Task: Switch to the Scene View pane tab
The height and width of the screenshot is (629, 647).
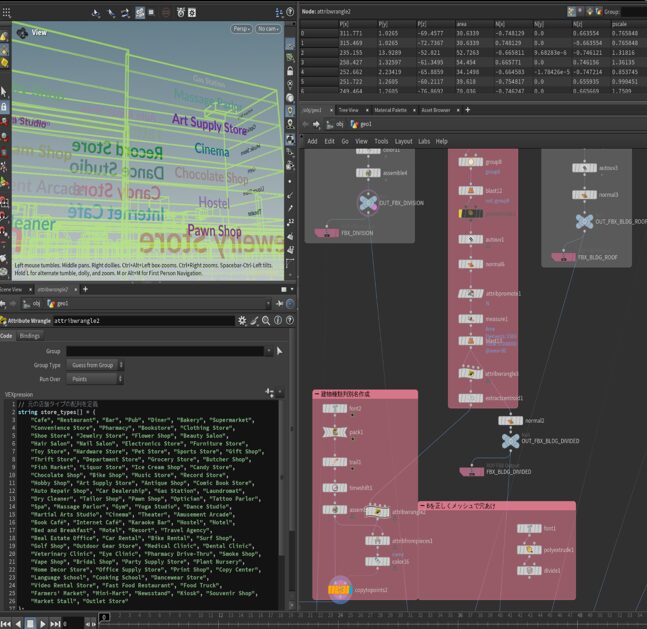Action: point(11,290)
